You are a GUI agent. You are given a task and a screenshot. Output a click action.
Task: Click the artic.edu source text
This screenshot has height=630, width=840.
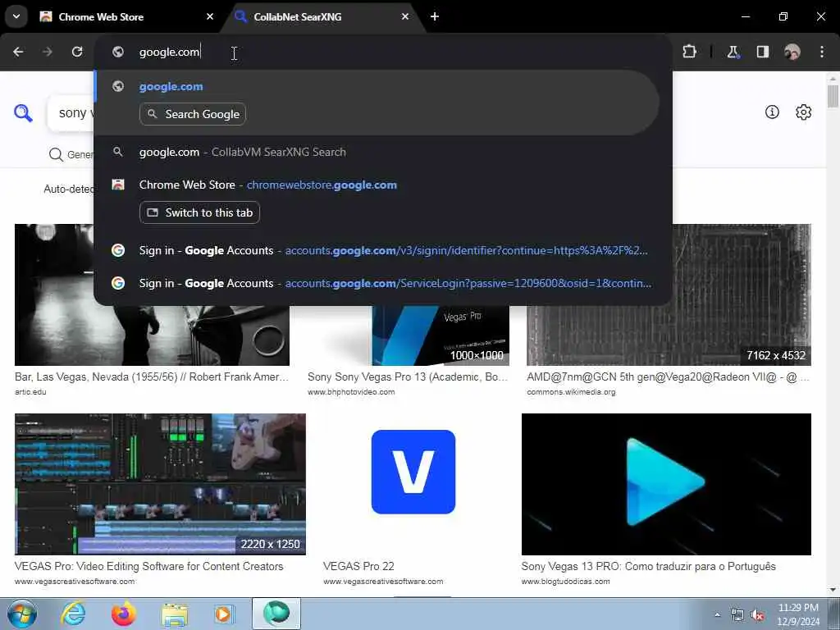pos(30,391)
